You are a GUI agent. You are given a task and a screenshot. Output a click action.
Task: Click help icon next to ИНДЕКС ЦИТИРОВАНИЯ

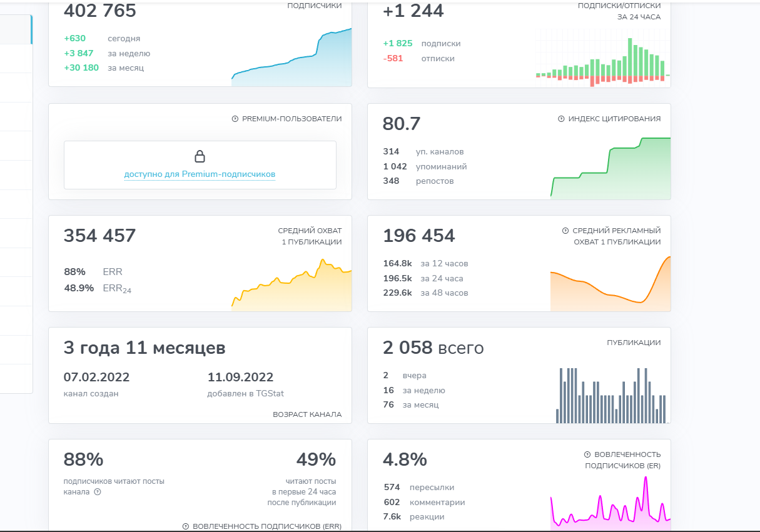[561, 119]
